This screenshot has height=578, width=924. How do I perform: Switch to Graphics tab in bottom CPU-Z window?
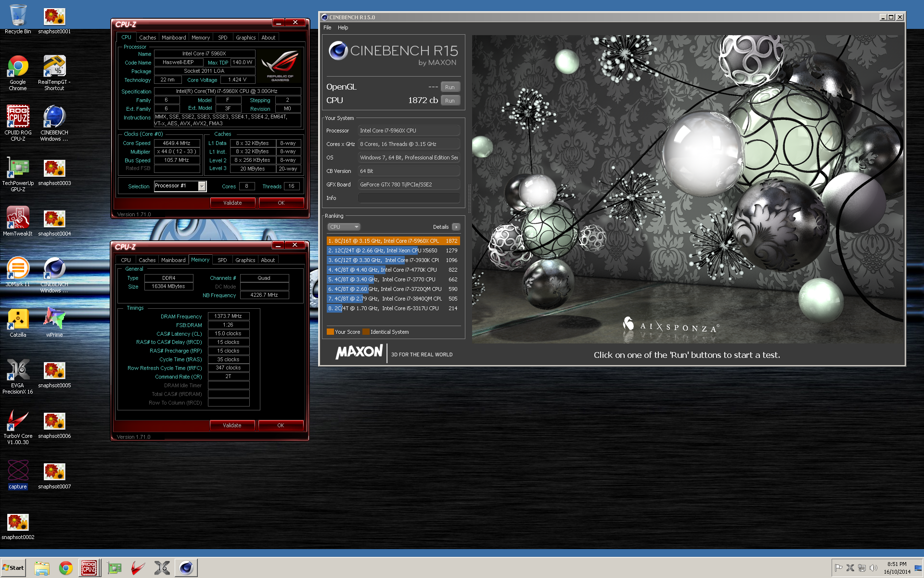[245, 260]
